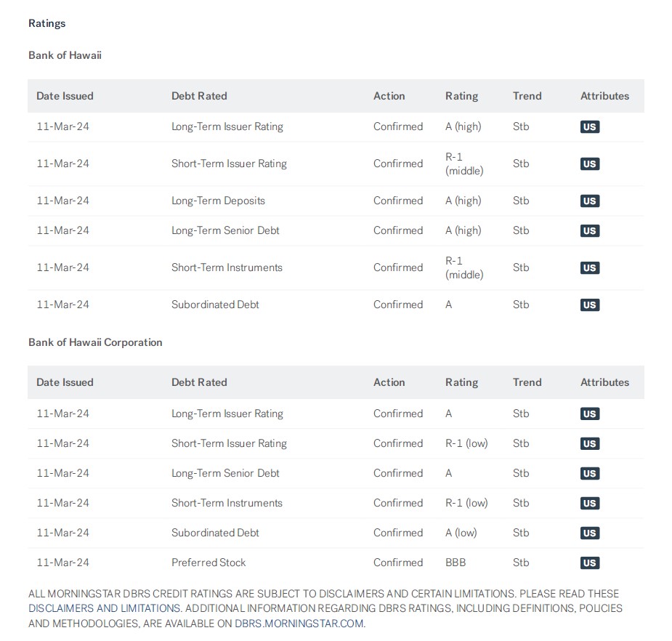Select "Long-Term Issuer Rating" in Corporation table
The image size is (672, 641).
[227, 414]
